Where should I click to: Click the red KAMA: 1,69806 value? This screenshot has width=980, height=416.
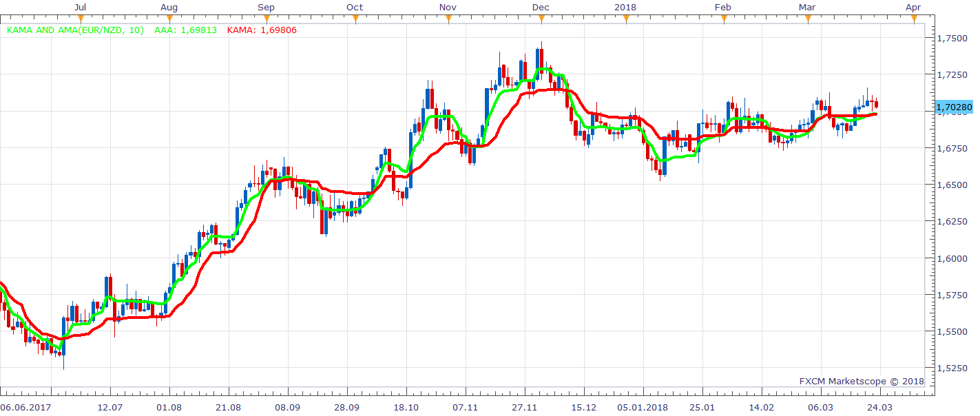(262, 30)
